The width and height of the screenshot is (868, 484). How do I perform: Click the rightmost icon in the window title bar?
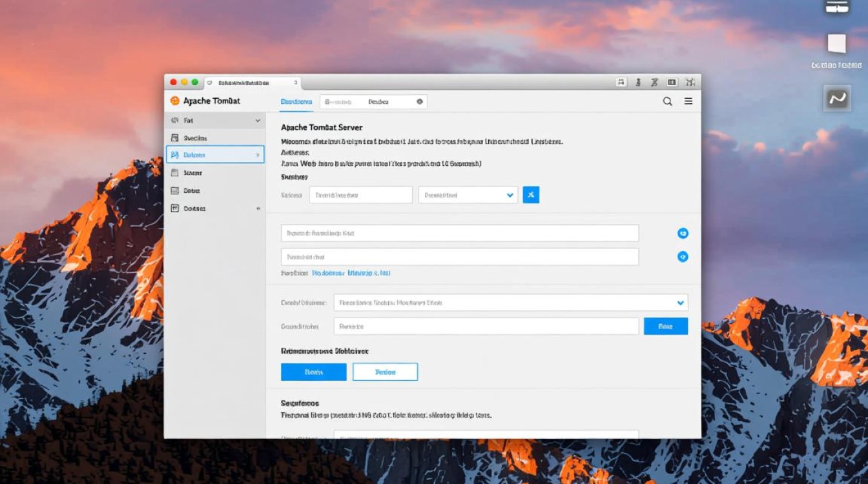pyautogui.click(x=690, y=82)
